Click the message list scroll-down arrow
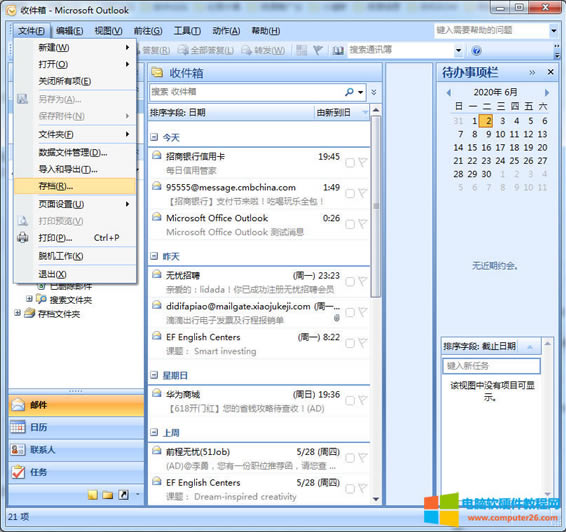This screenshot has width=566, height=532. (376, 500)
